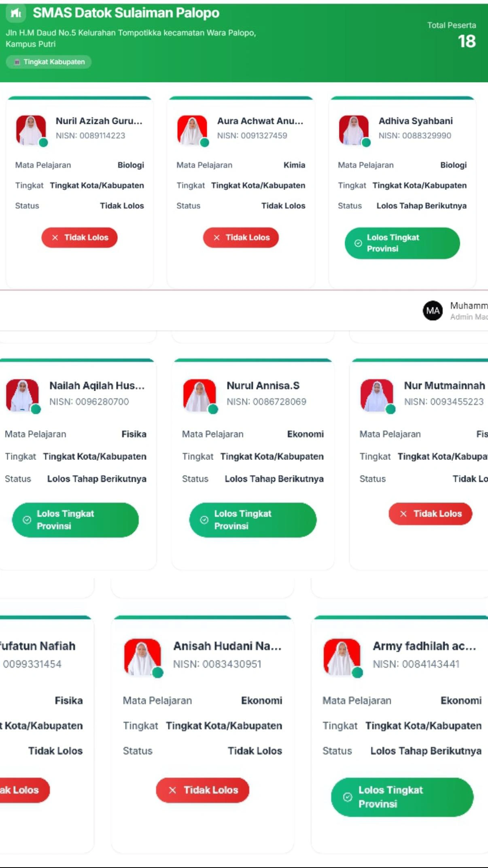Viewport: 488px width, 868px height.
Task: Click Aura Achwat's profile photo
Action: pyautogui.click(x=192, y=130)
